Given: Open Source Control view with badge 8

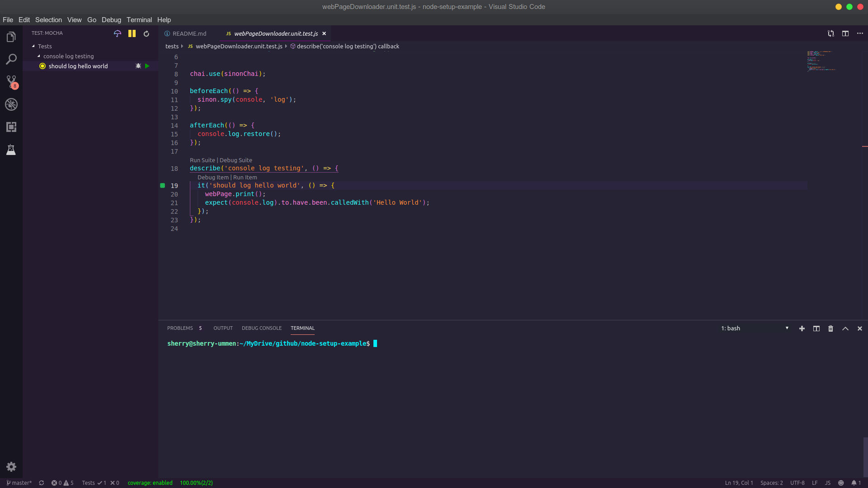Looking at the screenshot, I should [x=11, y=82].
